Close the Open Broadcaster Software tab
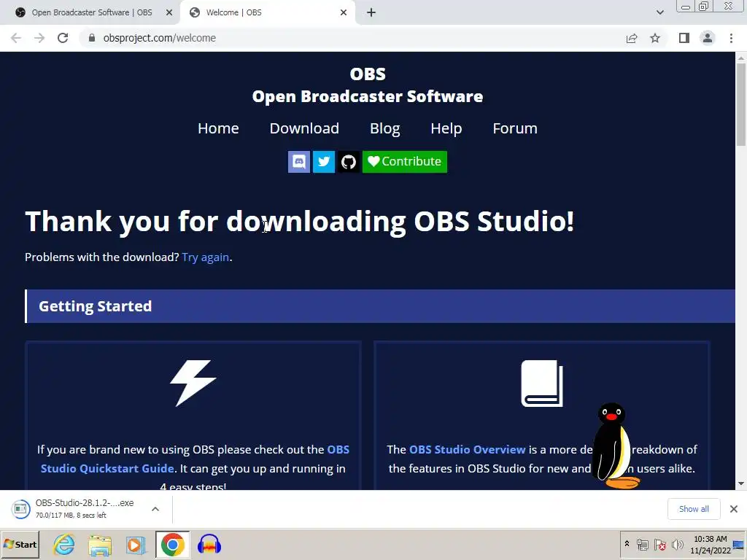Screen dimensions: 747x560 169,13
